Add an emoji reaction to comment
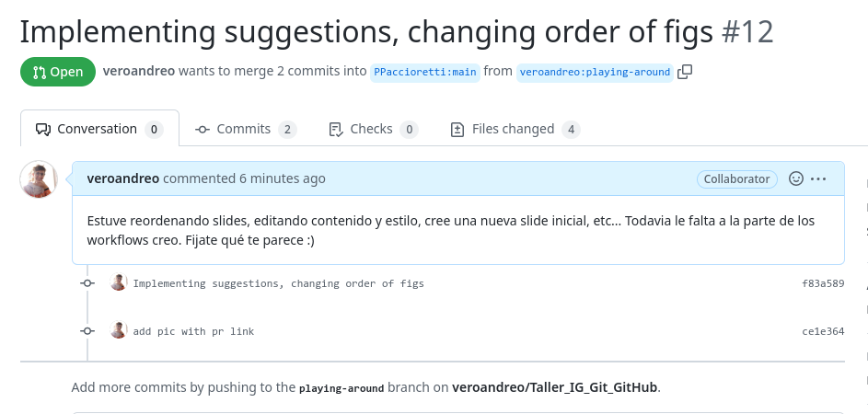Viewport: 868px width, 414px height. [x=796, y=179]
